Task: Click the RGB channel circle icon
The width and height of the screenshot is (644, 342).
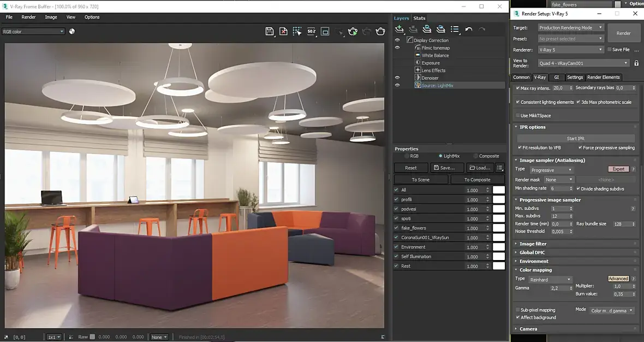Action: [x=72, y=31]
